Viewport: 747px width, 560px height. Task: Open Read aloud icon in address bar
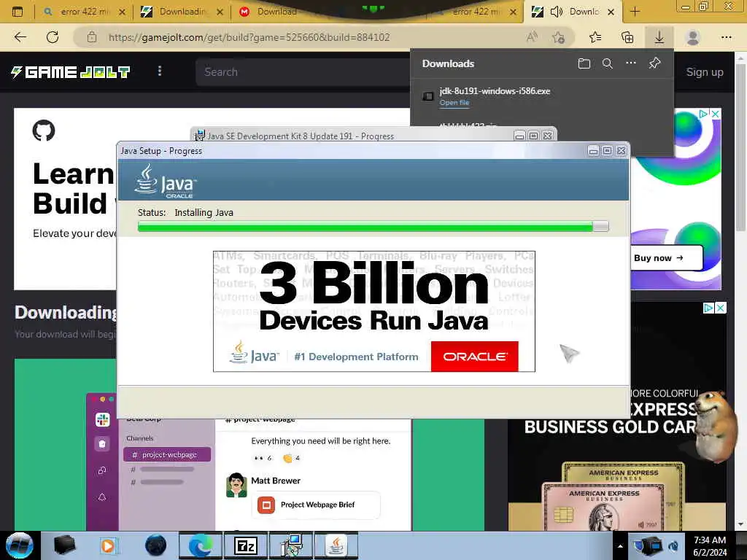[532, 37]
